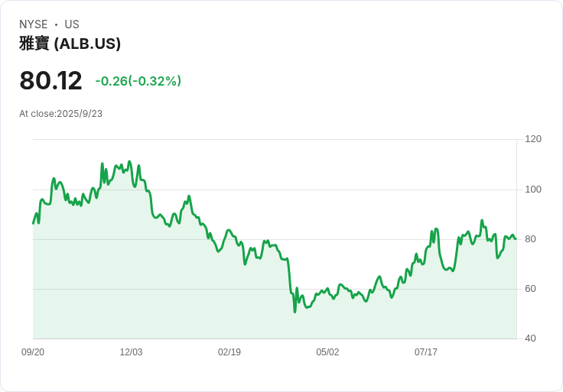The image size is (563, 392).
Task: Click the chart's lowest dip below 60
Action: 295,312
